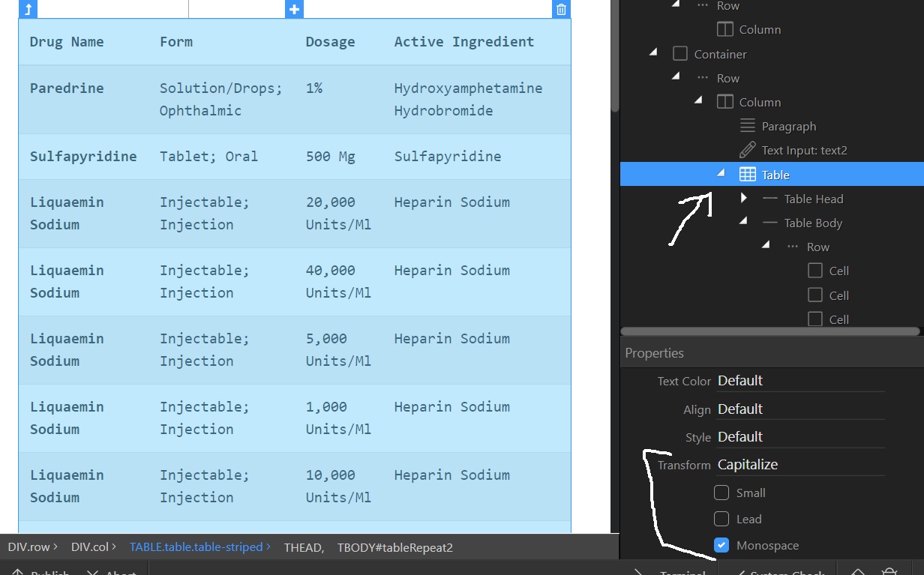Collapse the Table Body node

[x=743, y=221]
